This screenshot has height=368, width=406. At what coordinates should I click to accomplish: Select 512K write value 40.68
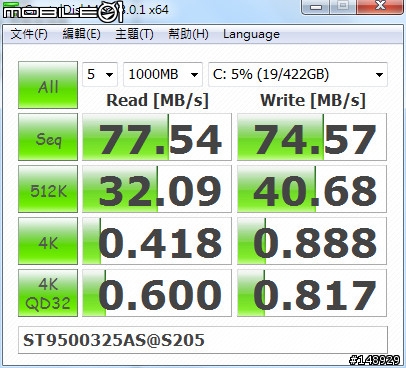pyautogui.click(x=312, y=189)
